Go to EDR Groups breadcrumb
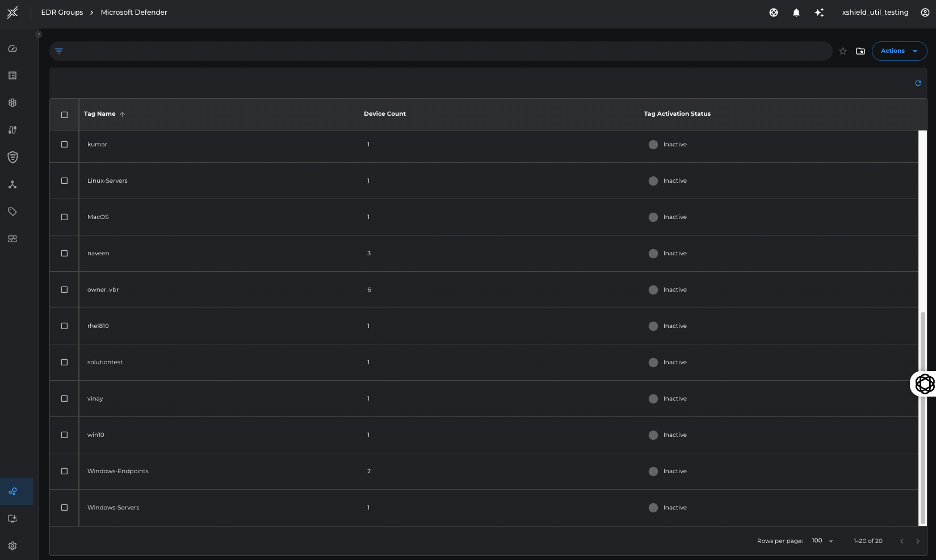 click(62, 12)
